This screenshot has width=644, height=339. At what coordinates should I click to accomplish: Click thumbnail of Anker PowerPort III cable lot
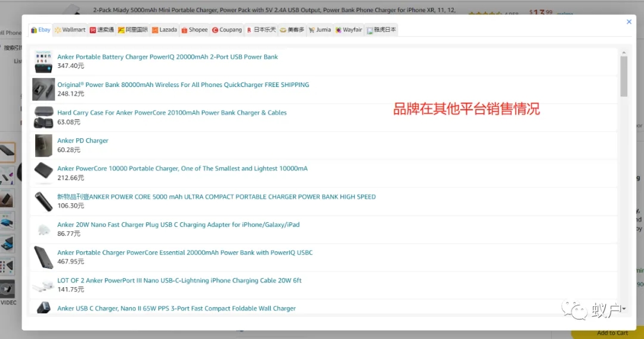(x=44, y=285)
